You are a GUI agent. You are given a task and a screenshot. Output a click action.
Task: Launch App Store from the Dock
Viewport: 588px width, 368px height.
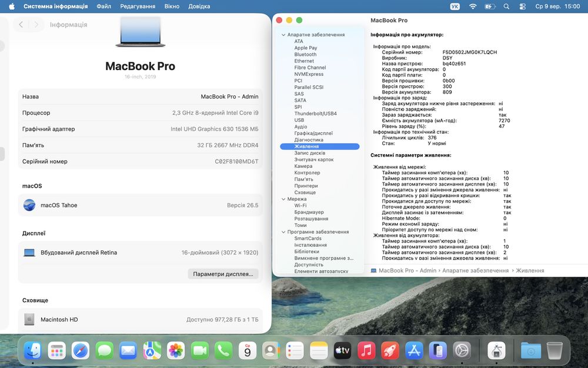(x=415, y=351)
